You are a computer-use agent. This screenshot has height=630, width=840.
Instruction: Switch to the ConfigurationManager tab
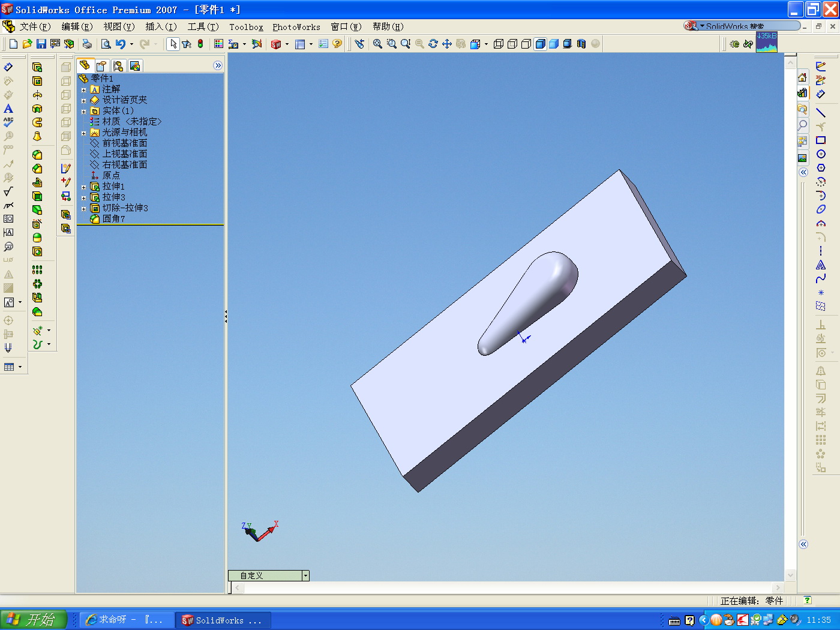click(x=118, y=65)
